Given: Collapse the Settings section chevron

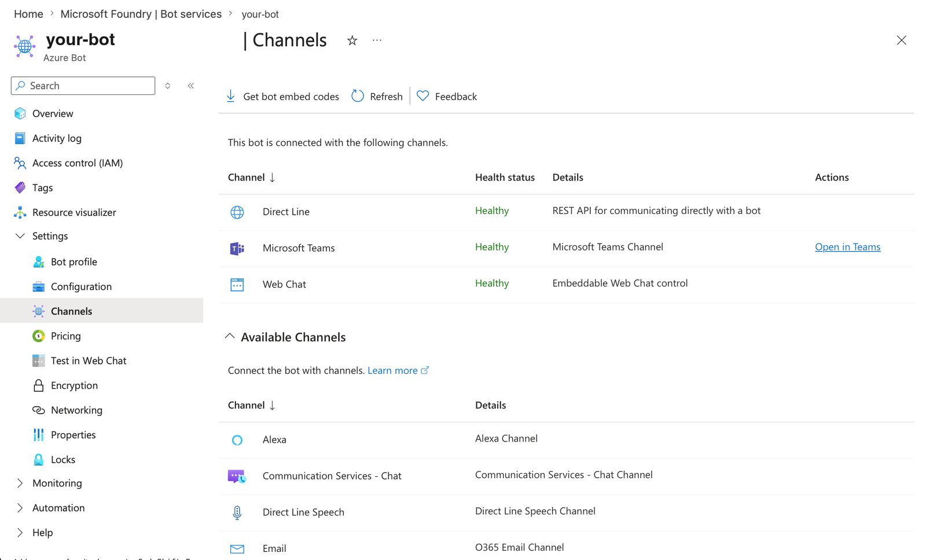Looking at the screenshot, I should [x=20, y=236].
